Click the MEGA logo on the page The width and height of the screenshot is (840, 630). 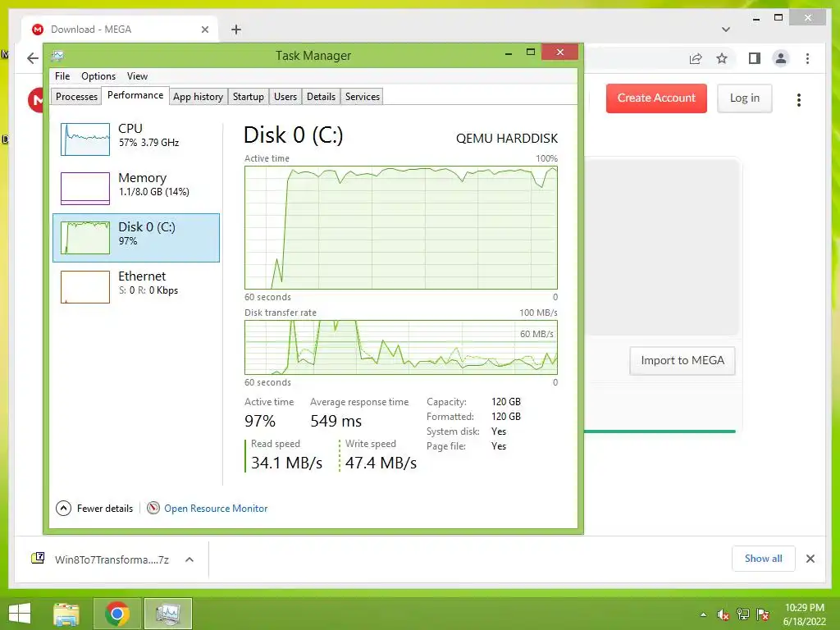point(36,99)
